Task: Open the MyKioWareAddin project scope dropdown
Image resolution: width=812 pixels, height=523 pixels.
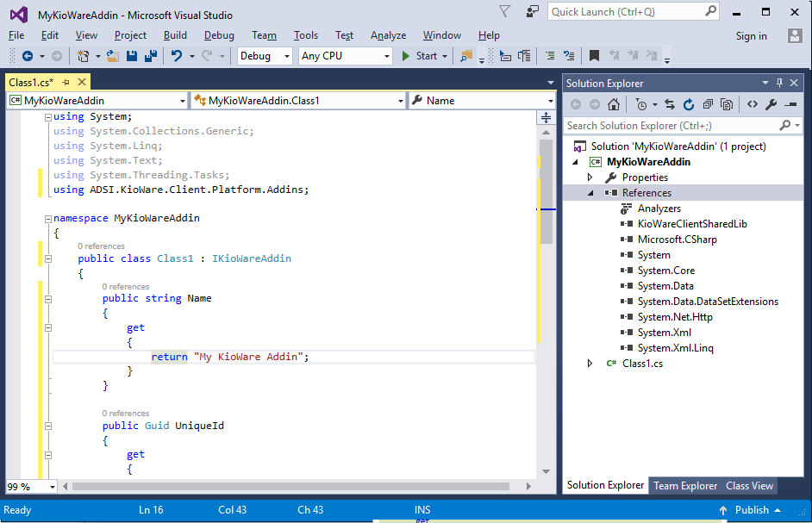Action: click(x=97, y=101)
